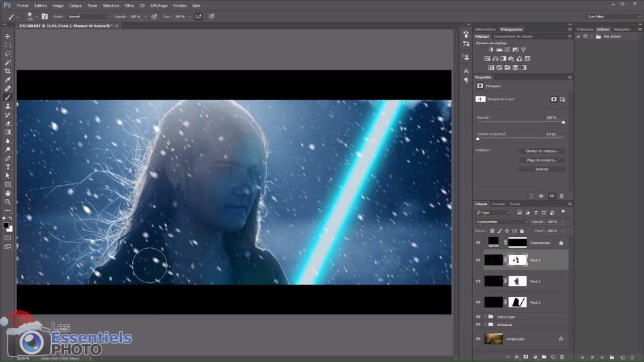Viewport: 644px width, 362px height.
Task: Add a Levels adjustment
Action: point(499,50)
